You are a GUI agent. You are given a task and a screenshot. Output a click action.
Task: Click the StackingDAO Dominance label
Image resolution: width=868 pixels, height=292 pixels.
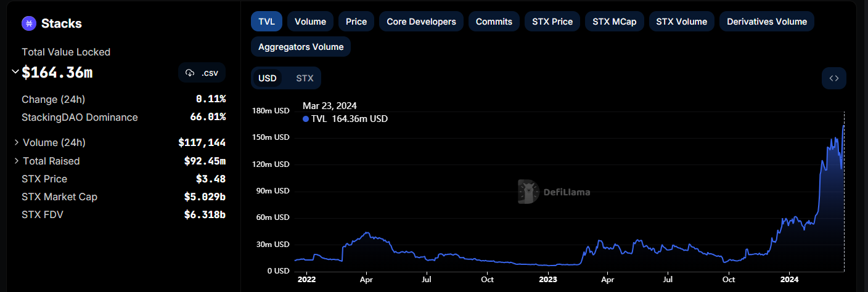point(80,117)
